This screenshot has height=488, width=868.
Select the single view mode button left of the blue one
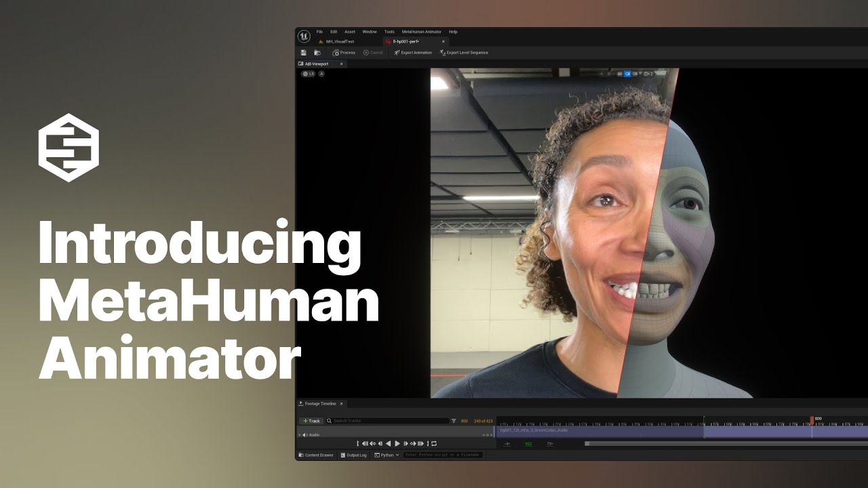tap(620, 73)
